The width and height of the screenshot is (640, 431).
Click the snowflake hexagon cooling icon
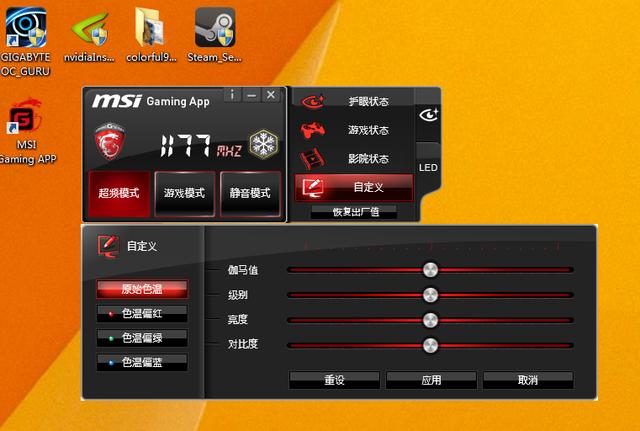pos(264,144)
